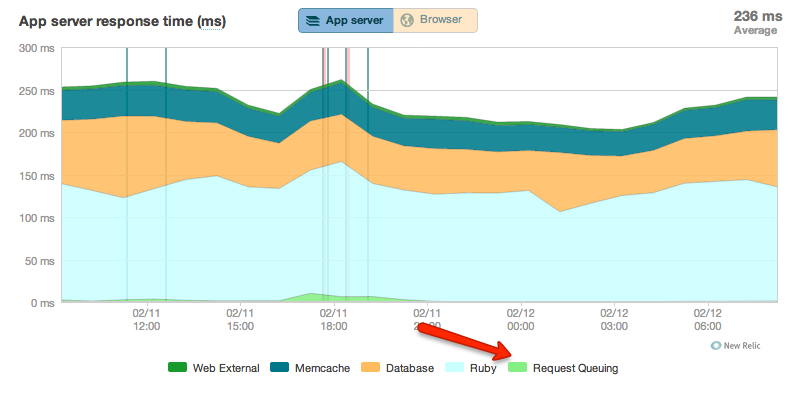Click the 02/12 00:00 time label

click(521, 319)
